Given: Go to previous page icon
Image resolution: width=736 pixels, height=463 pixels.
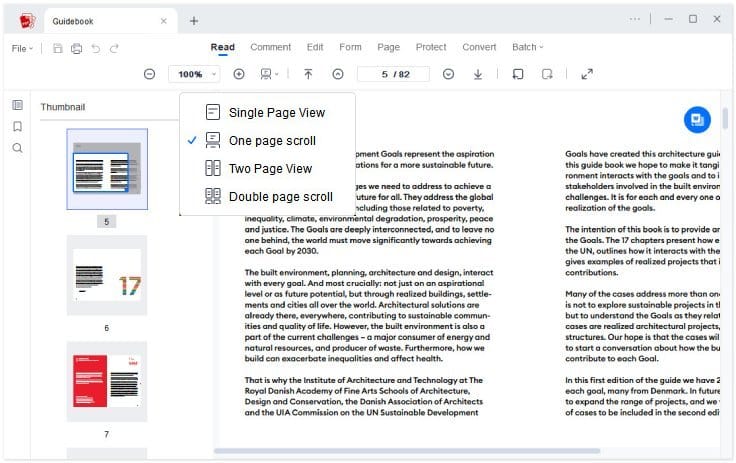Looking at the screenshot, I should 338,74.
